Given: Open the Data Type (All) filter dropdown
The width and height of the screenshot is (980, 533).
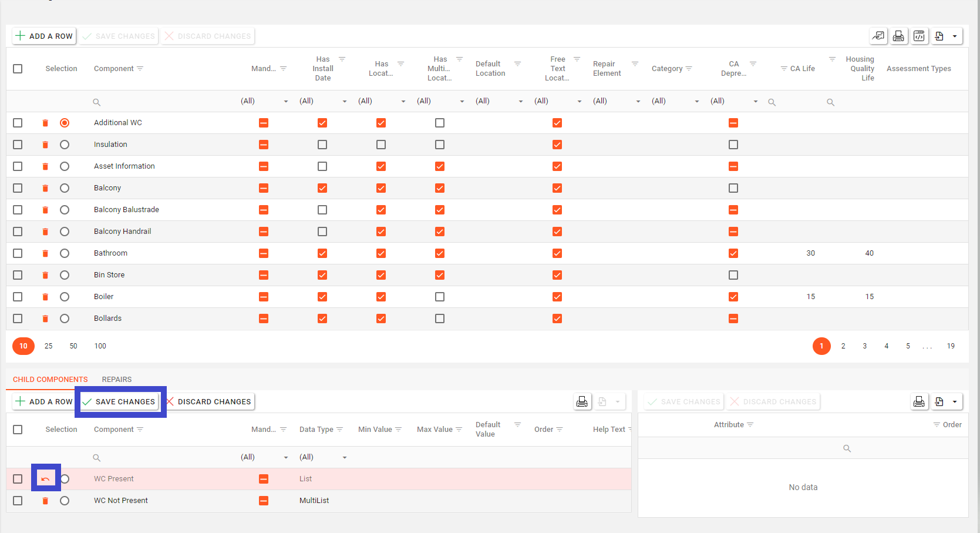Looking at the screenshot, I should tap(323, 457).
